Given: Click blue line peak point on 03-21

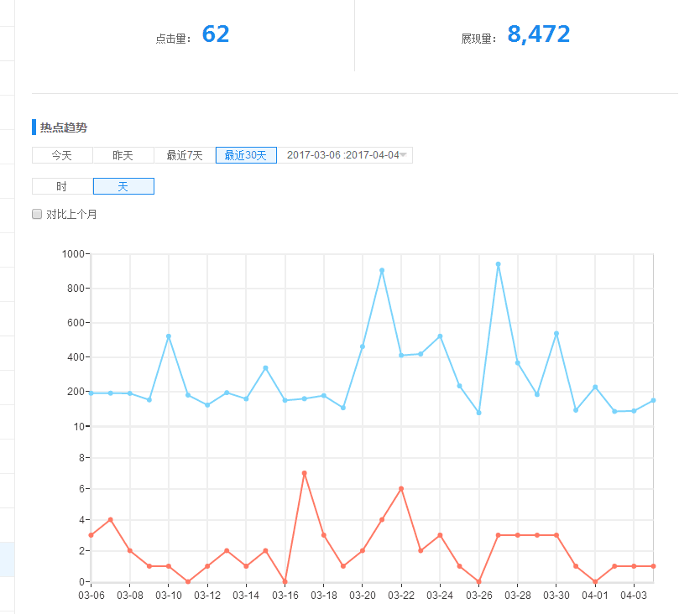Looking at the screenshot, I should tap(382, 270).
